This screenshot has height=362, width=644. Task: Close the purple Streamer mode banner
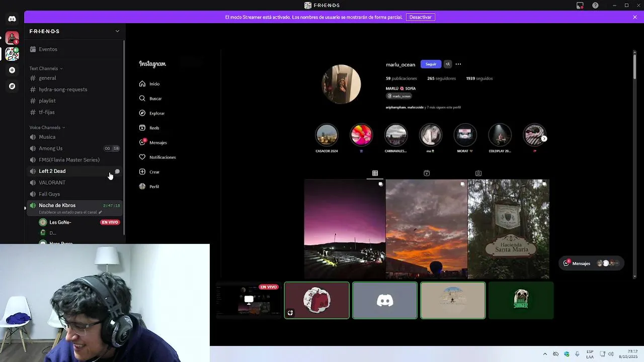click(635, 17)
